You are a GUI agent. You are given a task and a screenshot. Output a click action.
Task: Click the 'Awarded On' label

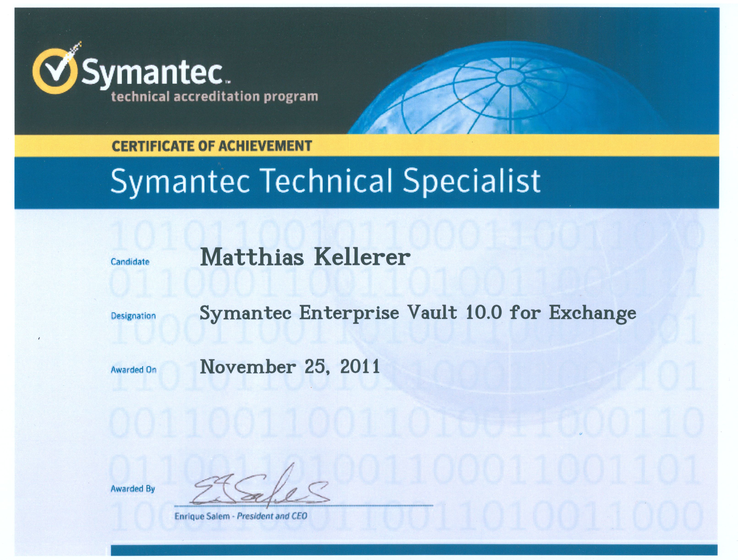(x=134, y=369)
